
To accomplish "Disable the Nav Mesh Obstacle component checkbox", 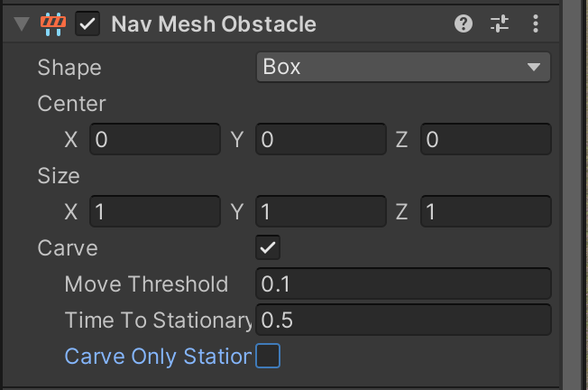I will [87, 24].
